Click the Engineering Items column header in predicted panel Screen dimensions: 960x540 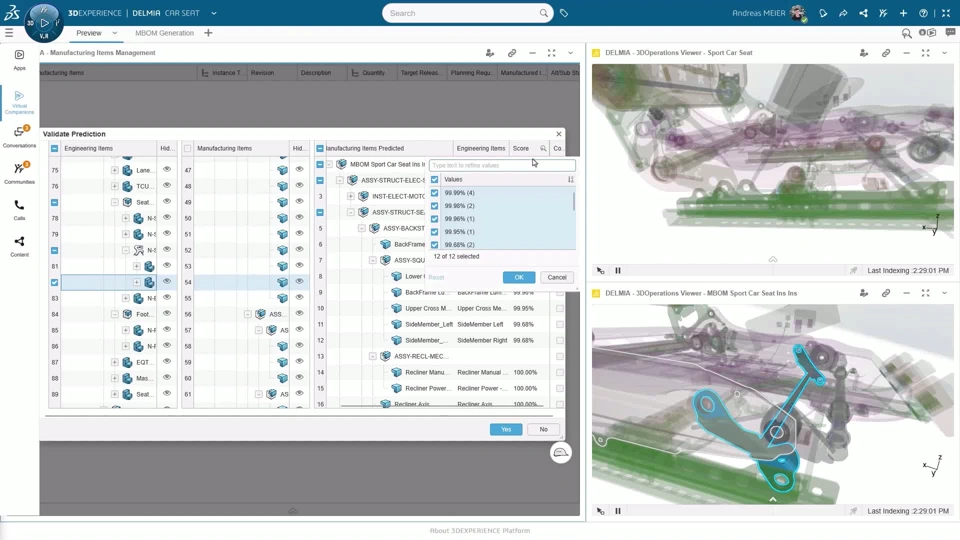click(481, 148)
